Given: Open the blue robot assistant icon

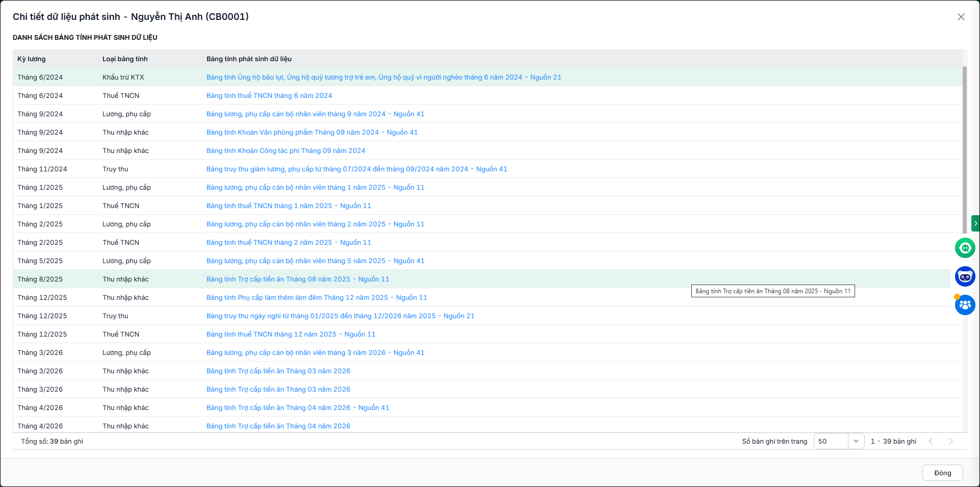Looking at the screenshot, I should [965, 276].
